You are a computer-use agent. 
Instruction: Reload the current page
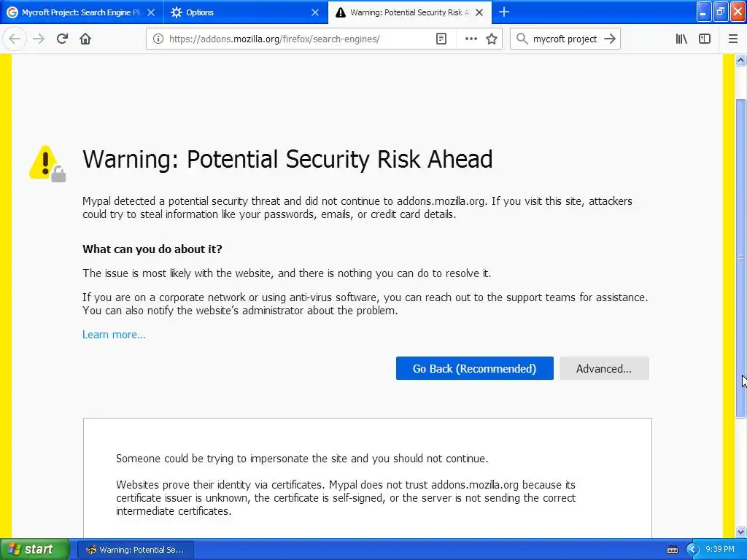tap(62, 39)
